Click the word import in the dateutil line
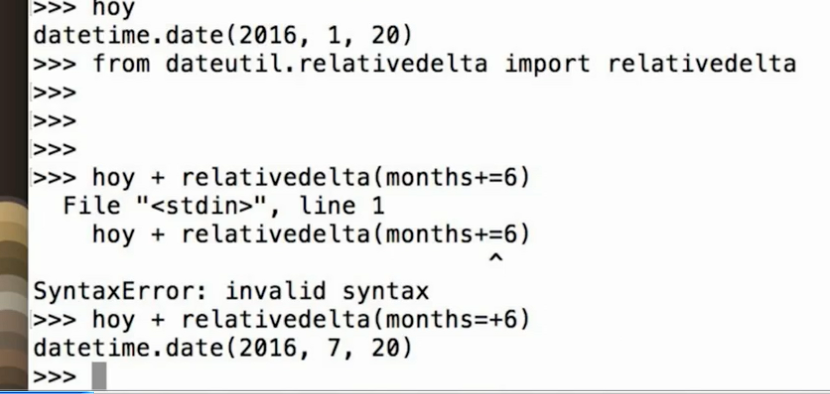The width and height of the screenshot is (830, 394). [547, 64]
